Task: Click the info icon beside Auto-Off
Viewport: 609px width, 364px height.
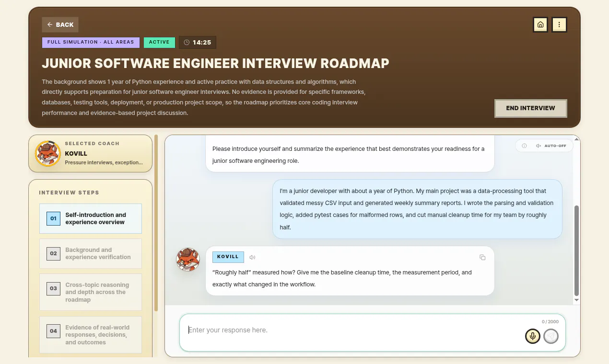Action: point(524,146)
